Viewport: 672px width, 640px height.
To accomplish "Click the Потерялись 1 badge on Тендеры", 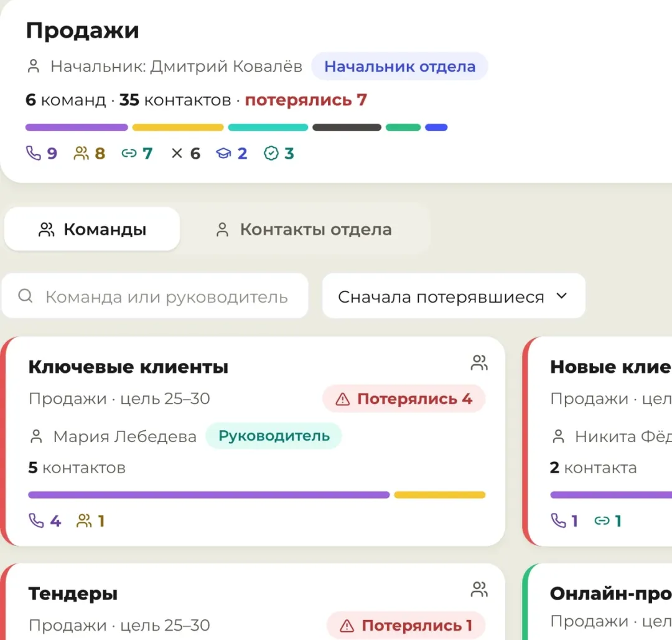I will [406, 626].
